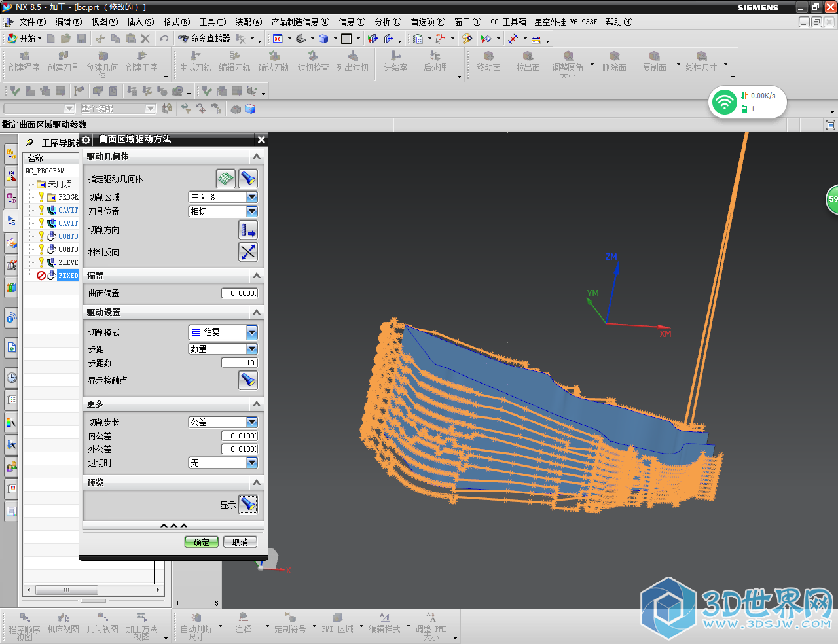
Task: Open the 整个装配 selection scope dropdown
Action: point(118,109)
